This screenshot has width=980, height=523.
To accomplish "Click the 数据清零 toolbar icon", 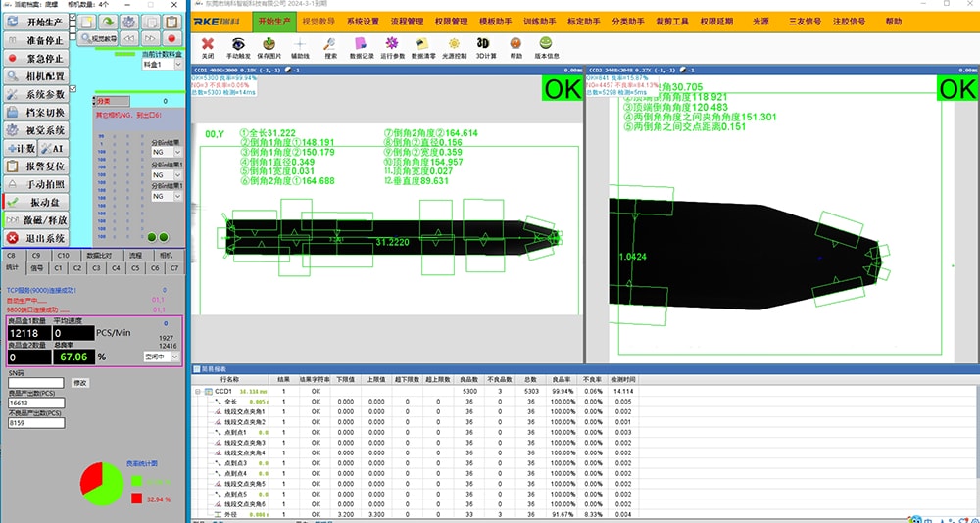I will 422,46.
